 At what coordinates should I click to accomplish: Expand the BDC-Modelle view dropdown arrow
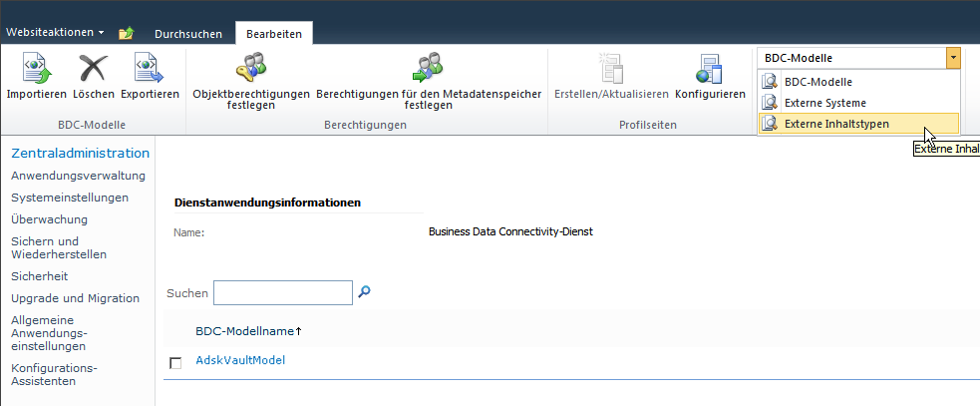[953, 58]
